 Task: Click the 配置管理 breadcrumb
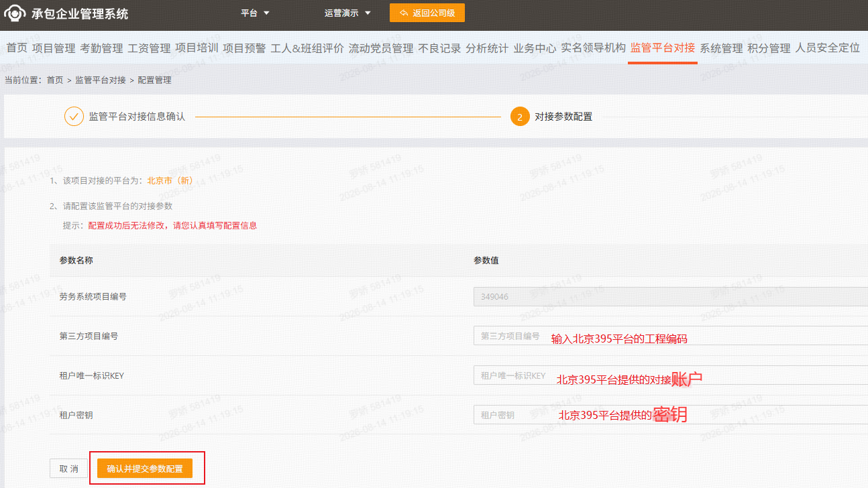click(x=154, y=80)
